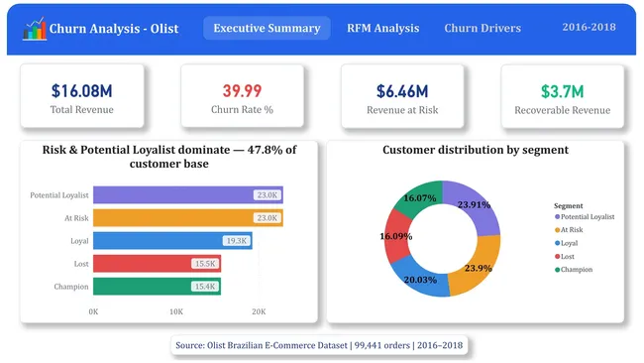Click the bar chart logo icon
644x363 pixels.
(35, 29)
